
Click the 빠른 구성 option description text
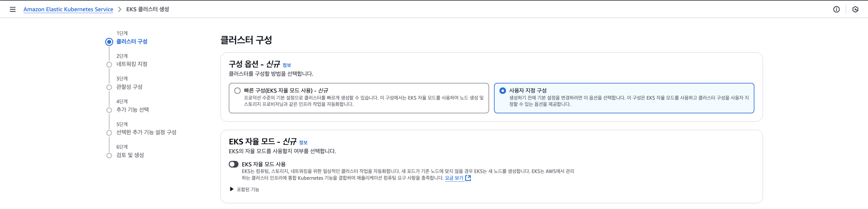pyautogui.click(x=364, y=101)
